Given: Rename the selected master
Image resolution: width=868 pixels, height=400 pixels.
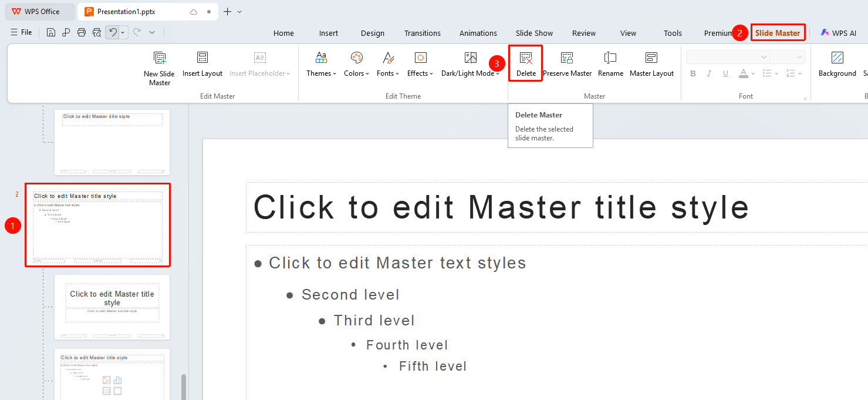Looking at the screenshot, I should [x=610, y=65].
